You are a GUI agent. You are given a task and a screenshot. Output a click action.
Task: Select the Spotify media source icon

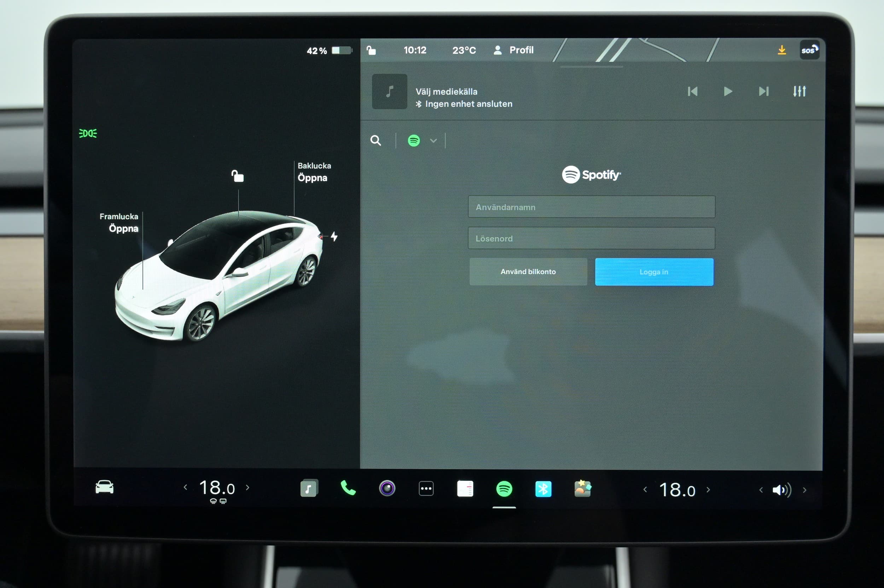[414, 141]
